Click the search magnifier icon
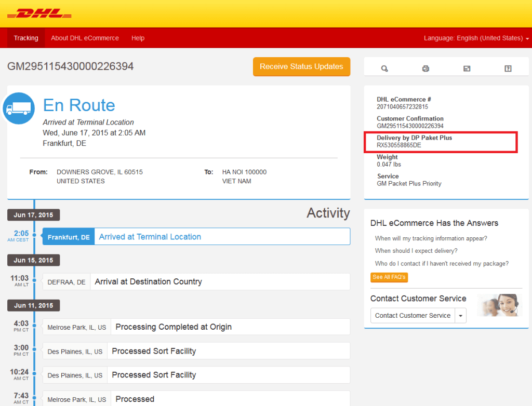This screenshot has width=532, height=406. point(384,69)
